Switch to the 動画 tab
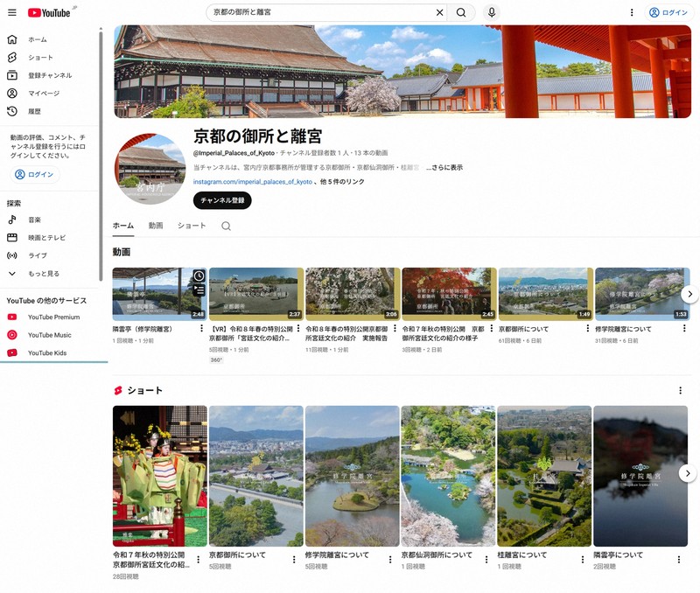This screenshot has width=700, height=593. pos(156,226)
